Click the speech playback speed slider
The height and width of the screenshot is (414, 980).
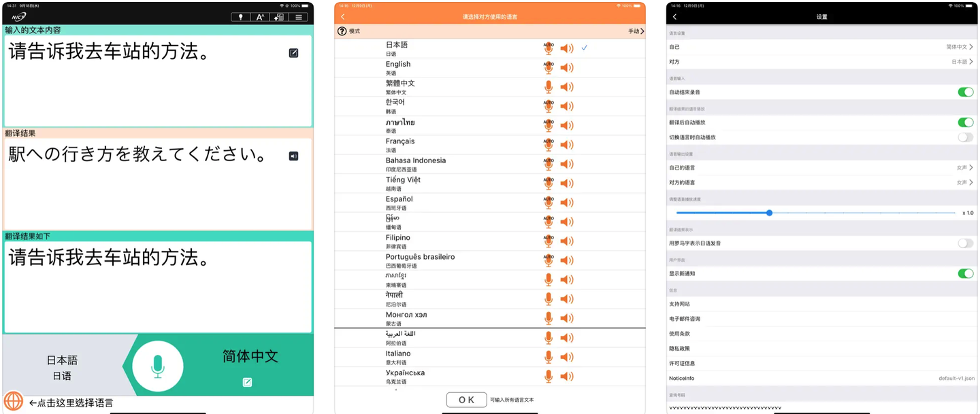tap(768, 213)
